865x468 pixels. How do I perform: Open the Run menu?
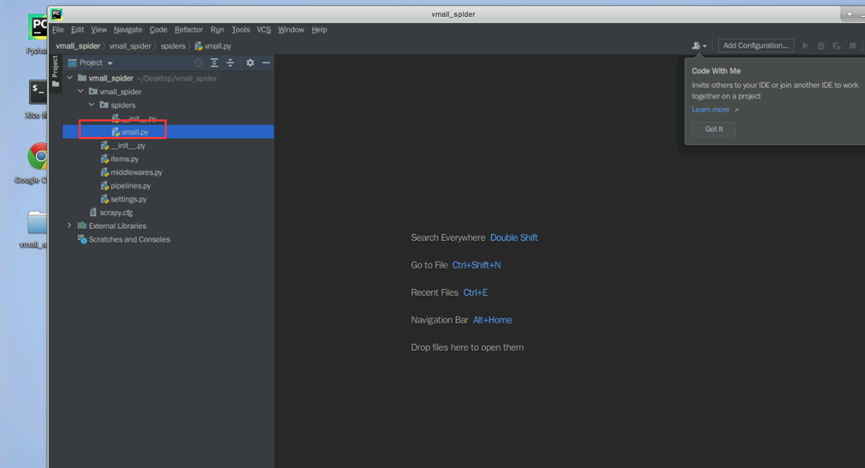tap(217, 30)
